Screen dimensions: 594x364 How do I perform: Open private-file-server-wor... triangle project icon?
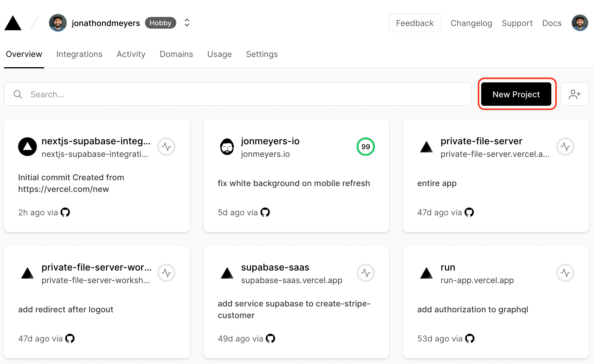click(27, 273)
